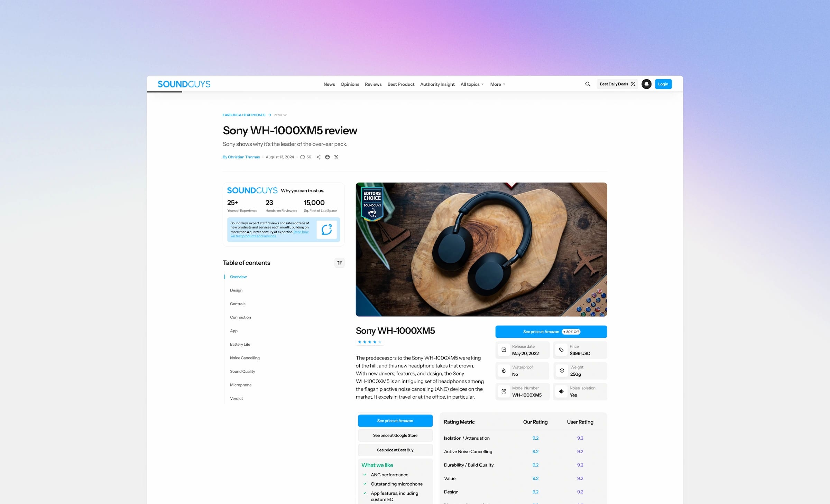This screenshot has height=504, width=830.
Task: Open the Opinions menu item
Action: click(x=350, y=84)
